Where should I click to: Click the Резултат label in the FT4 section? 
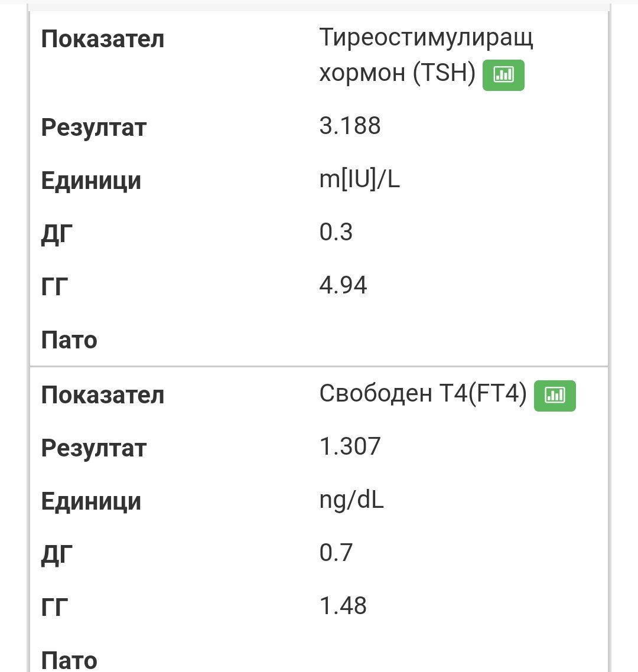[93, 448]
